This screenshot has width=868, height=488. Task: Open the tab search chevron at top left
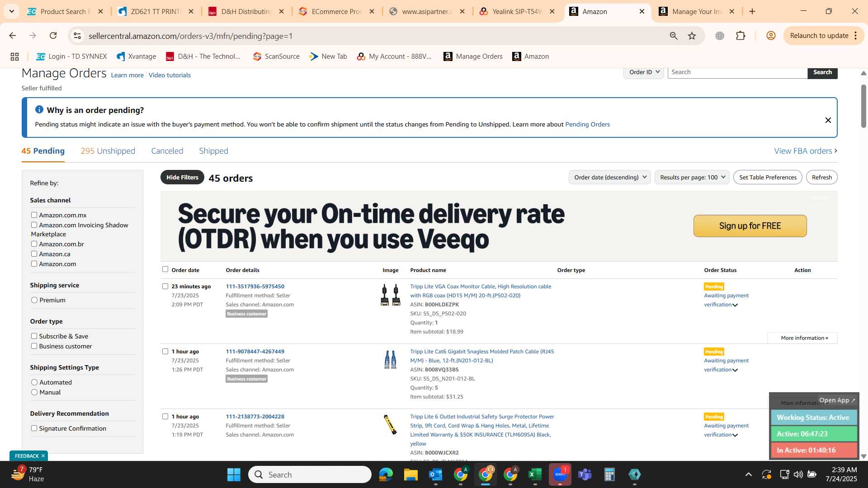[x=11, y=11]
